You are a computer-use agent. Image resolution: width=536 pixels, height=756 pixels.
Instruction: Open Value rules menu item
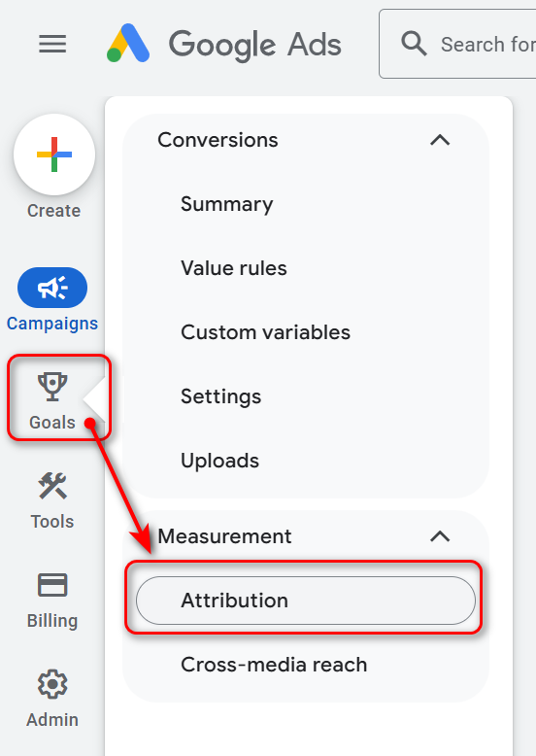pos(234,268)
